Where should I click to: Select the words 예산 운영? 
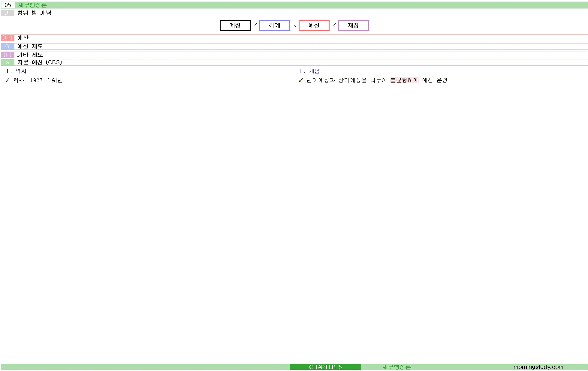tap(435, 80)
